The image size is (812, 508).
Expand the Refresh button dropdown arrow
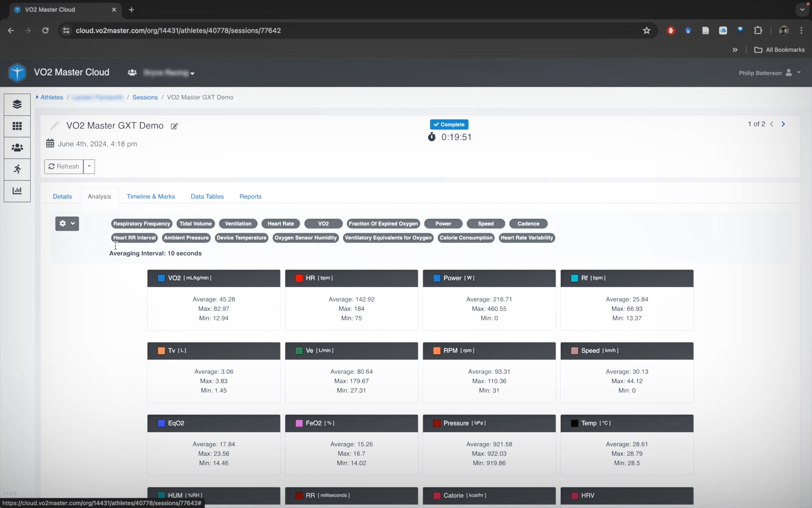click(x=89, y=167)
